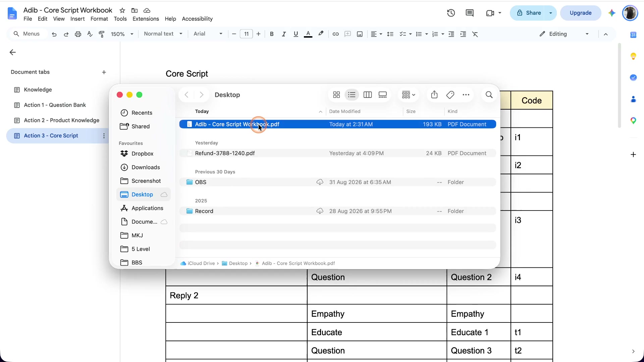Click the Share button

click(x=529, y=13)
